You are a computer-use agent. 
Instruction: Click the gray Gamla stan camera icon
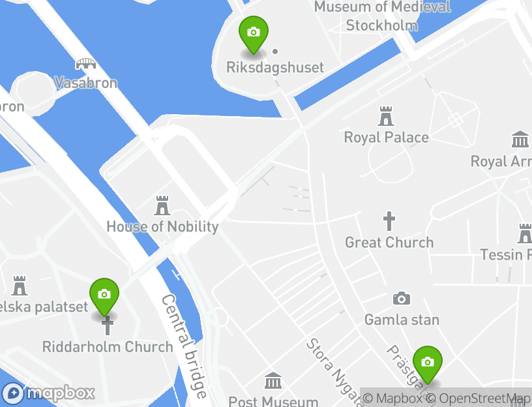[402, 298]
